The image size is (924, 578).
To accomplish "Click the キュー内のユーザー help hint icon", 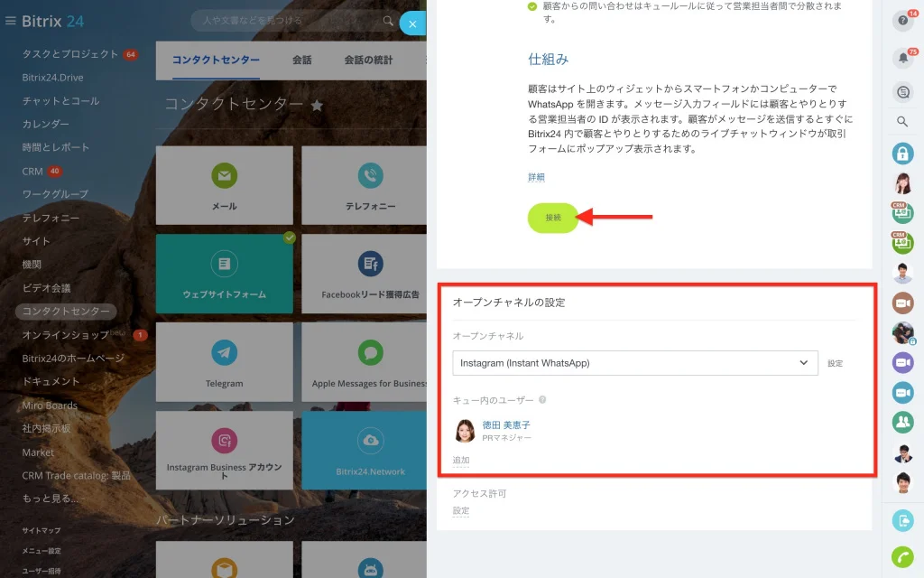I will pyautogui.click(x=542, y=400).
